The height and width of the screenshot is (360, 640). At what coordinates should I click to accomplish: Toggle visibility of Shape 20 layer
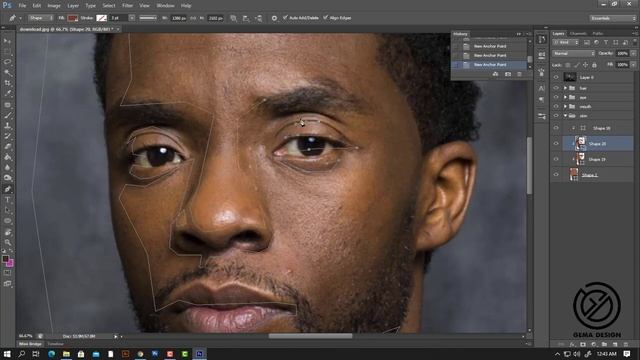tap(556, 143)
